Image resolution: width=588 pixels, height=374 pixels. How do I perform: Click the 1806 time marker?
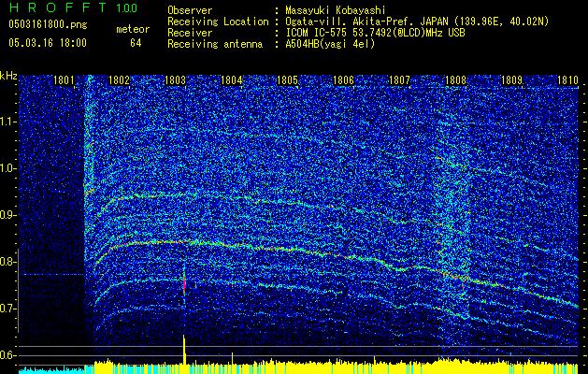point(343,80)
